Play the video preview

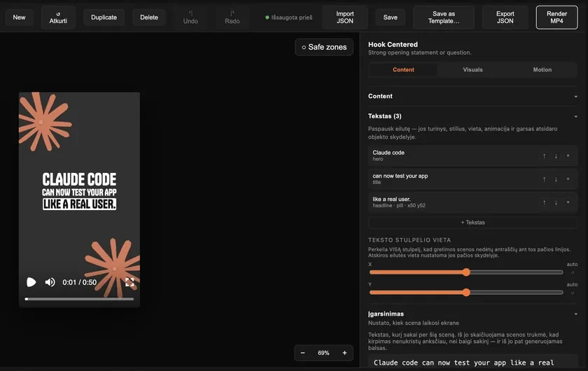pyautogui.click(x=31, y=282)
